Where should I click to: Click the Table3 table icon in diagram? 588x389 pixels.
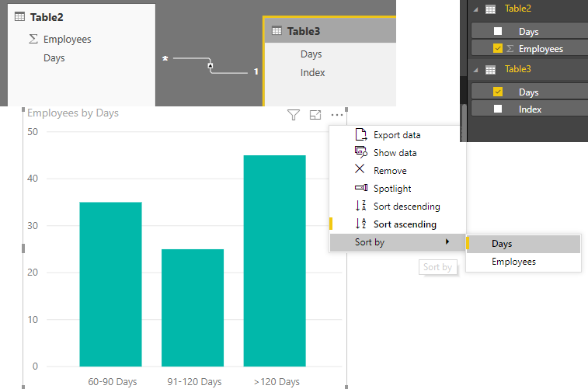pyautogui.click(x=277, y=31)
